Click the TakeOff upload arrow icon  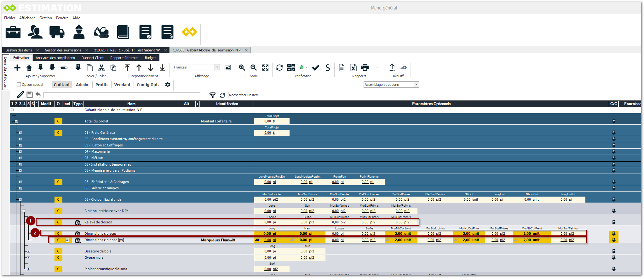(x=392, y=67)
